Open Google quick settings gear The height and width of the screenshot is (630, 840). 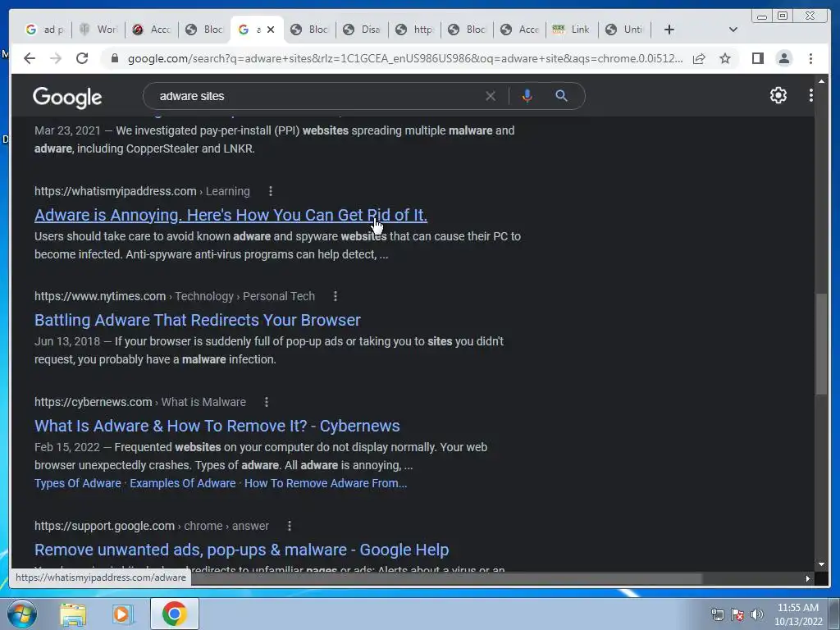778,95
